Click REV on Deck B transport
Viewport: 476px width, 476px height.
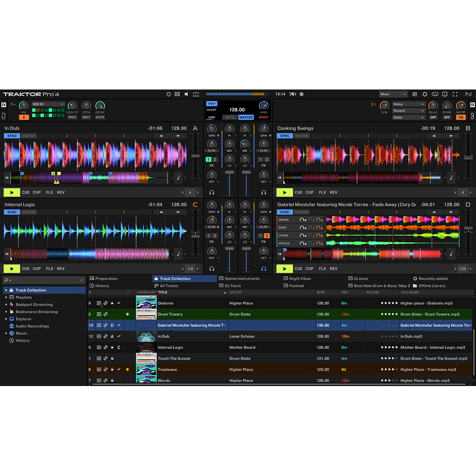[x=334, y=192]
